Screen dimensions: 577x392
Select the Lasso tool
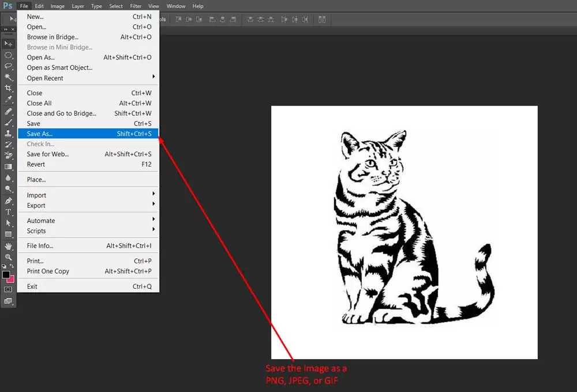click(8, 66)
